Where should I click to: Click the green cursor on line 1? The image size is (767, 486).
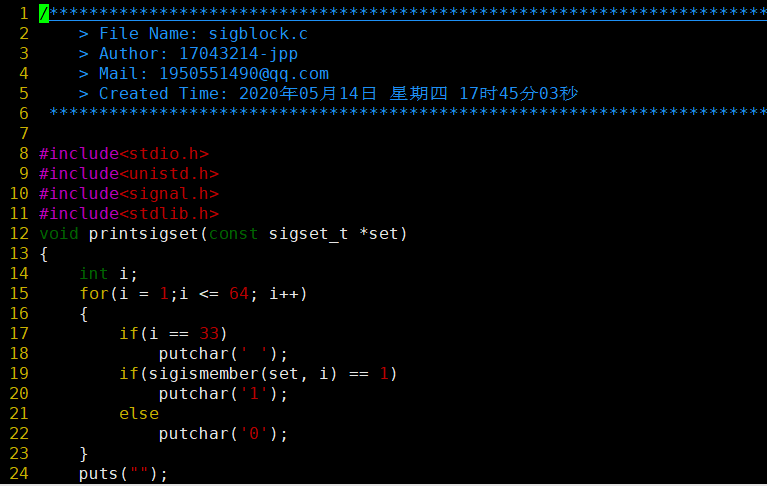click(44, 13)
